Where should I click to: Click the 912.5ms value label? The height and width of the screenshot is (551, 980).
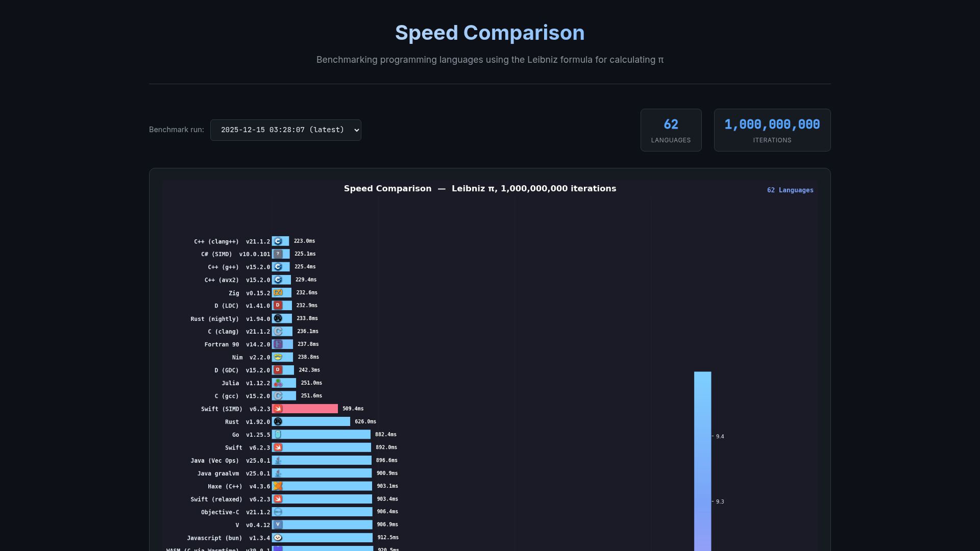(x=388, y=537)
